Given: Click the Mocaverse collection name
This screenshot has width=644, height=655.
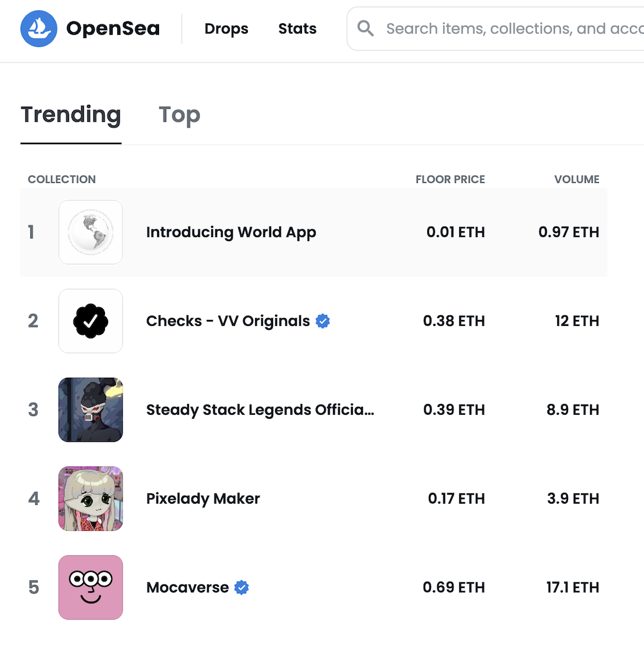Looking at the screenshot, I should 187,587.
